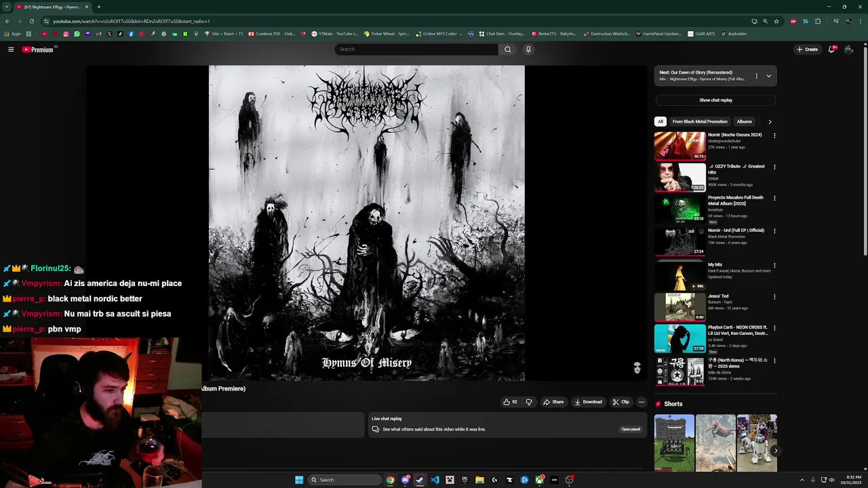Open Jesus' Tod Burzum video thumbnail
This screenshot has height=488, width=868.
tap(679, 307)
